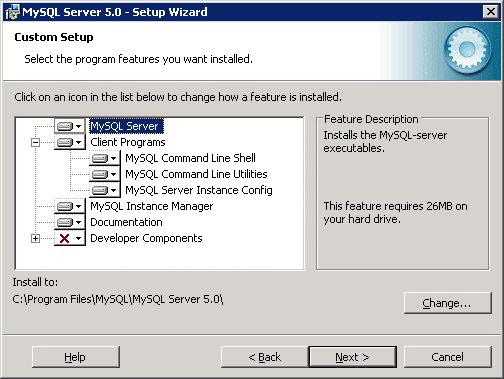Screen dimensions: 504x379
Task: Open MySQL Command Line Shell feature icon
Action: click(105, 158)
